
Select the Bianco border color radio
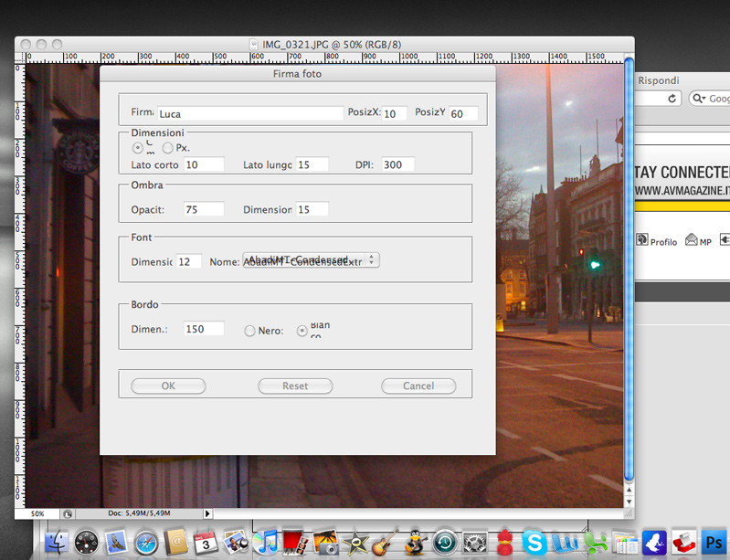click(x=302, y=331)
